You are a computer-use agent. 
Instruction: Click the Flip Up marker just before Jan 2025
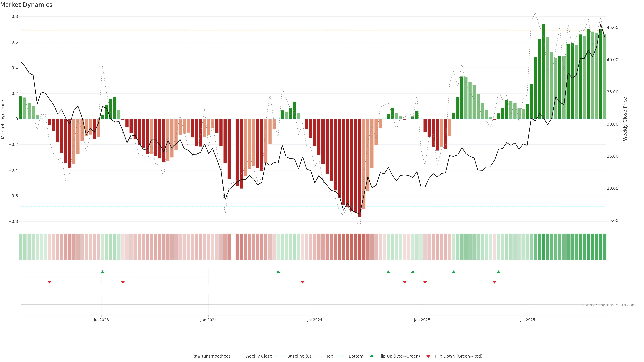[413, 272]
